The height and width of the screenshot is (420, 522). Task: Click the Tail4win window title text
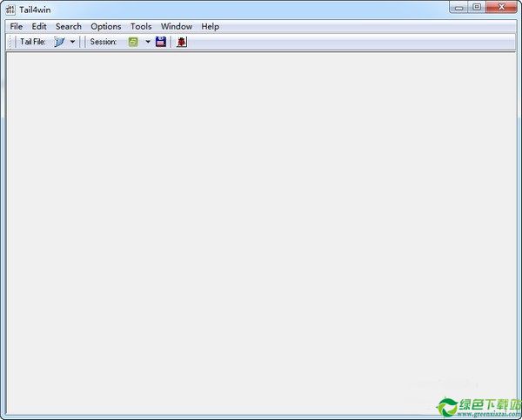click(x=35, y=10)
